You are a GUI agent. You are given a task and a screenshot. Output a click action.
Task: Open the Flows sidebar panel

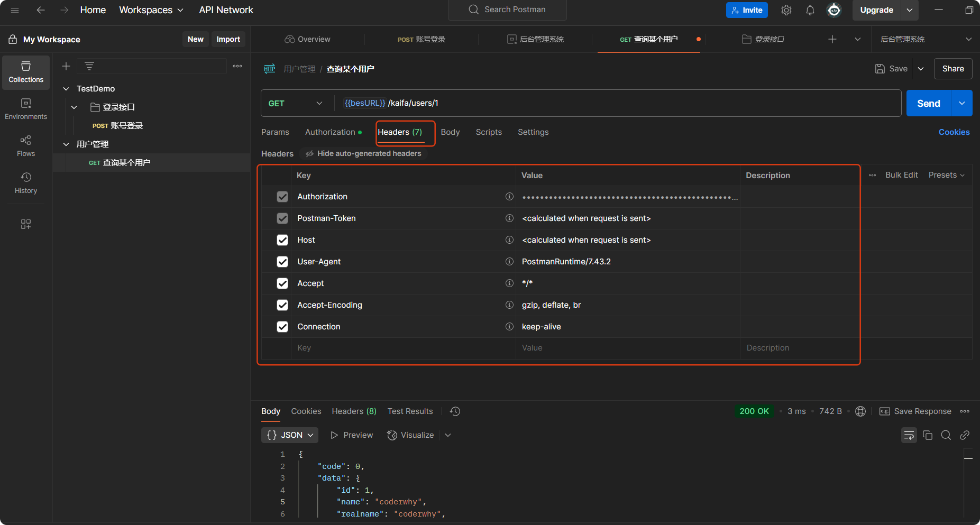click(26, 146)
